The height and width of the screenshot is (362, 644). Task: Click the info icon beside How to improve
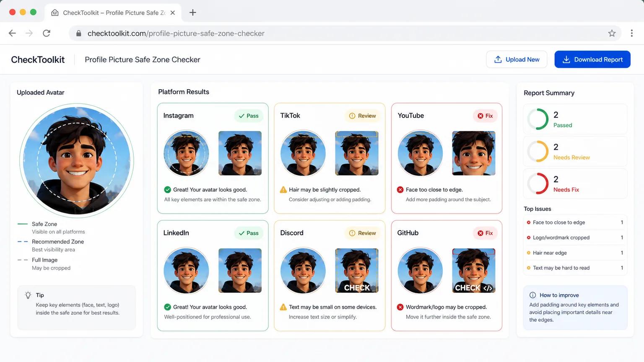pos(532,295)
